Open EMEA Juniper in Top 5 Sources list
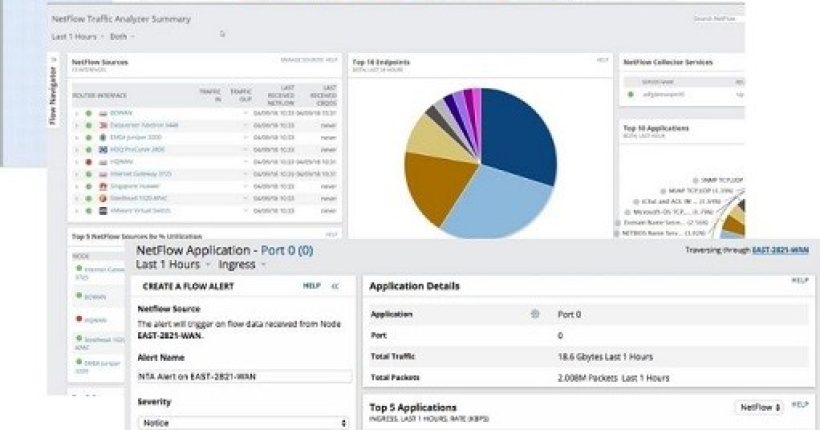The width and height of the screenshot is (820, 430). [x=98, y=366]
